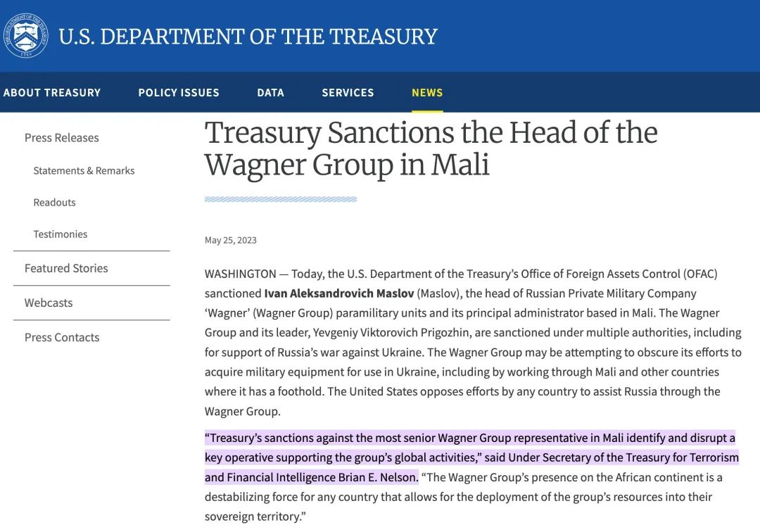This screenshot has width=760, height=532.
Task: Click the Treasury seal logo icon
Action: (x=25, y=35)
